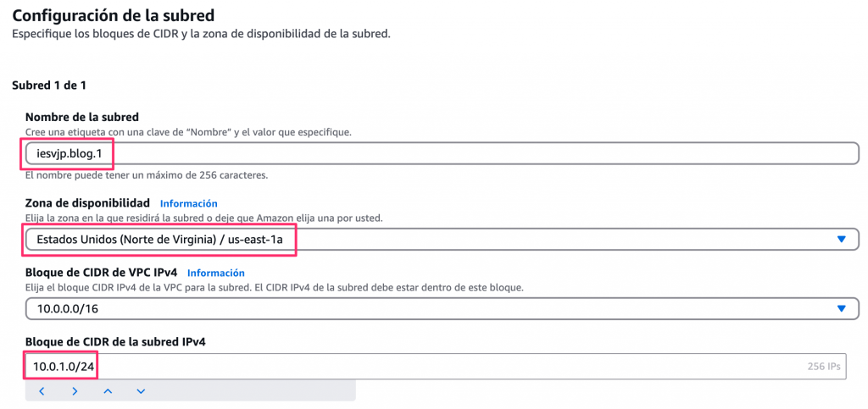Open the dropdown showing us-east-1a
Image resolution: width=868 pixels, height=409 pixels.
tap(424, 240)
